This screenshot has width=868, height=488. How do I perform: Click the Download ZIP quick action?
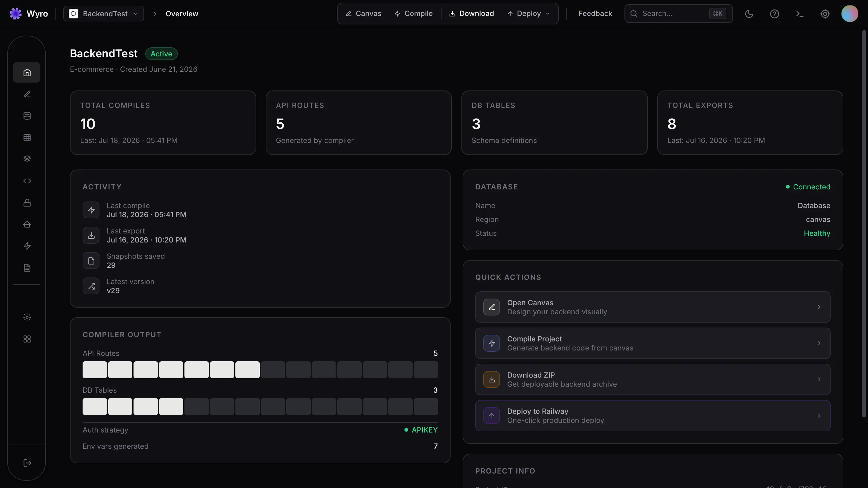tap(653, 379)
